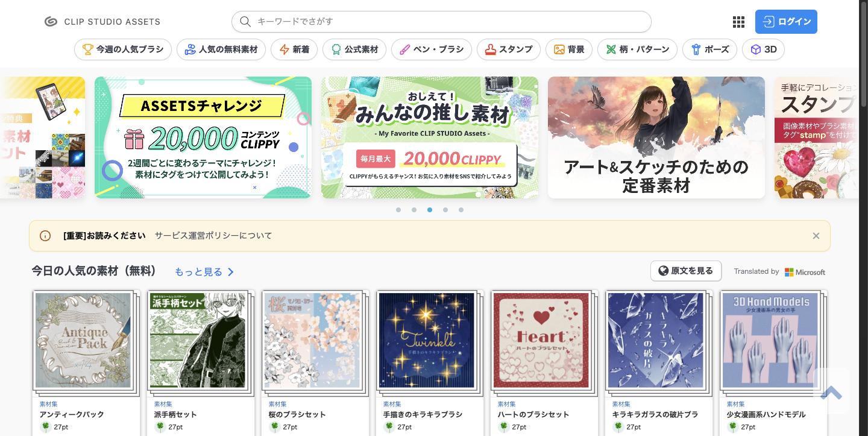Viewport: 868px width, 436px height.
Task: Click キラキラガラスの破片ブラ title text
Action: [x=655, y=414]
